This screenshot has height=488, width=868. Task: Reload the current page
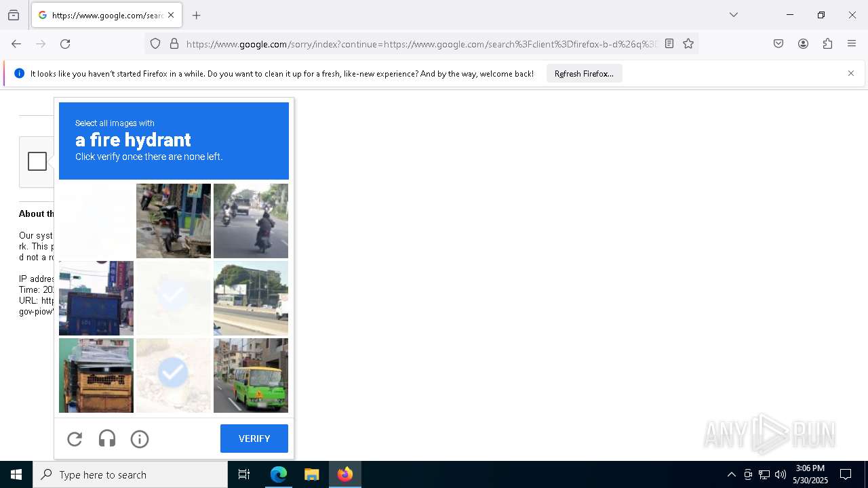tap(65, 44)
